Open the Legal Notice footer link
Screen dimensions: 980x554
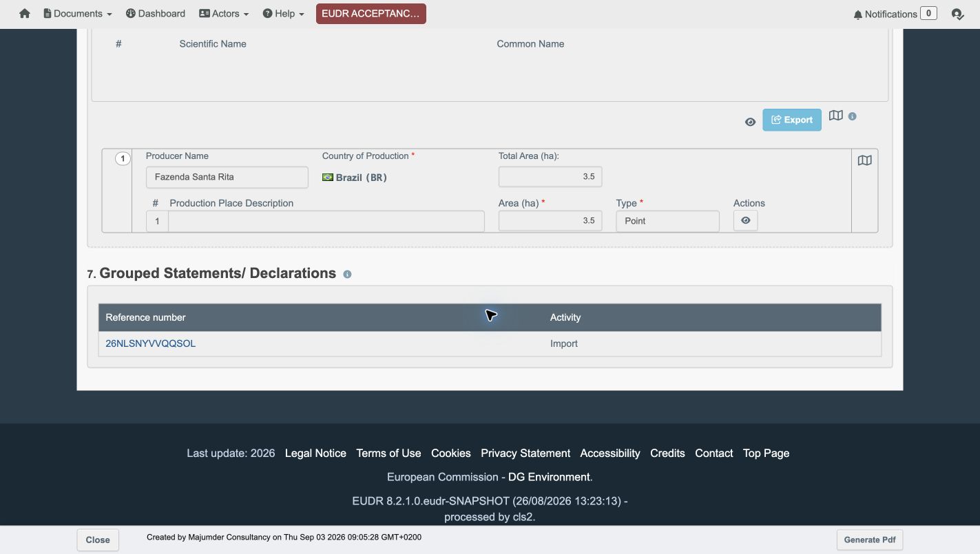315,453
